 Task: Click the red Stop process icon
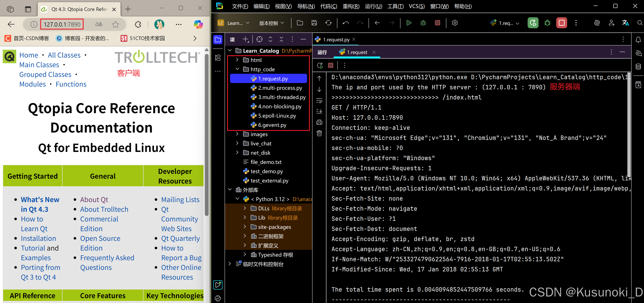tap(437, 23)
